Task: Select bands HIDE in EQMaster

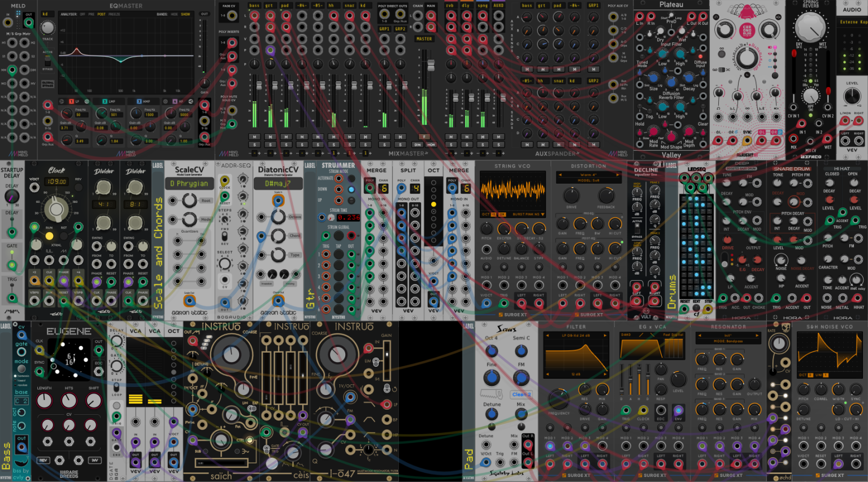Action: tap(175, 14)
